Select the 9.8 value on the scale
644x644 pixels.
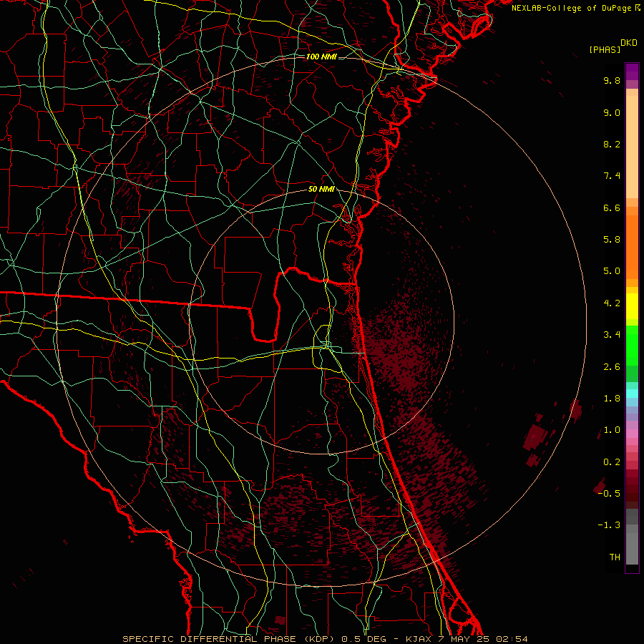point(612,80)
